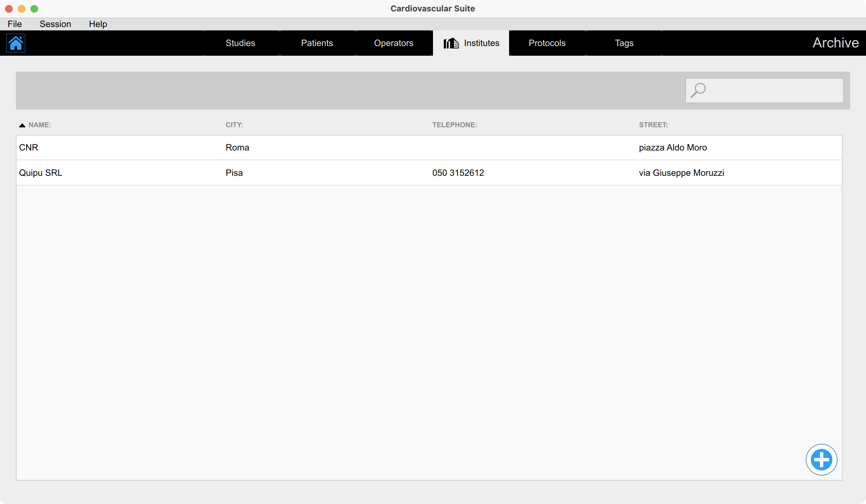This screenshot has width=866, height=504.
Task: Sort institutes by Telephone column
Action: click(454, 125)
